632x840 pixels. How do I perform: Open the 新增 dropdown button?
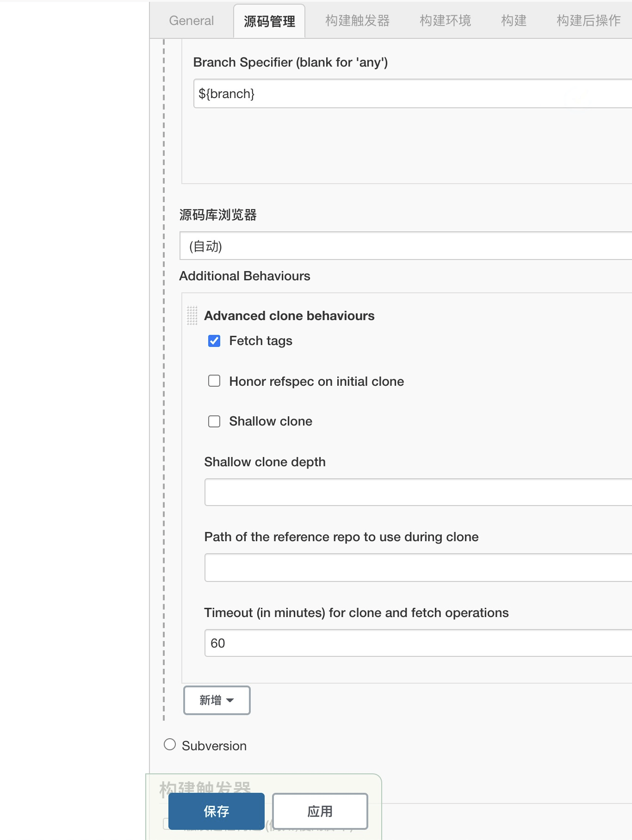(217, 700)
